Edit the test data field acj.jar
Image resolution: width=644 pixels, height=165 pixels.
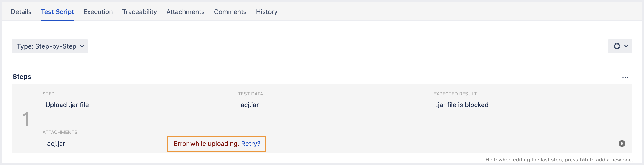point(249,105)
